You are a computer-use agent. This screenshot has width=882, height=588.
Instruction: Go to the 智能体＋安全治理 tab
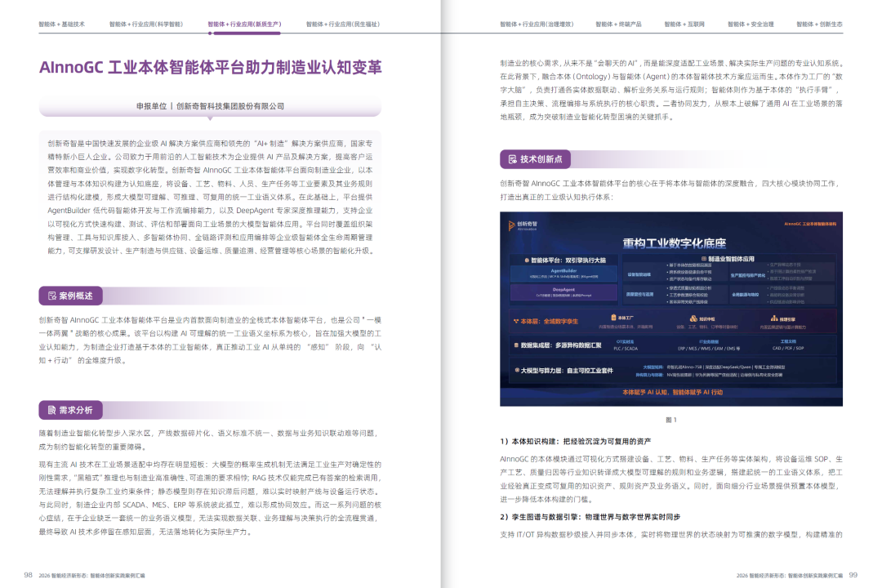coord(751,24)
